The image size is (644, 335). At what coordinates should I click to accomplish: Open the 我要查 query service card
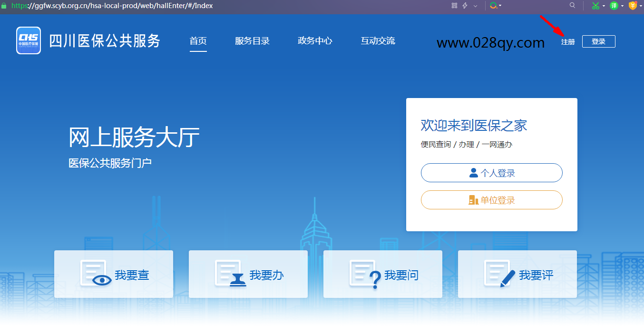pyautogui.click(x=114, y=275)
